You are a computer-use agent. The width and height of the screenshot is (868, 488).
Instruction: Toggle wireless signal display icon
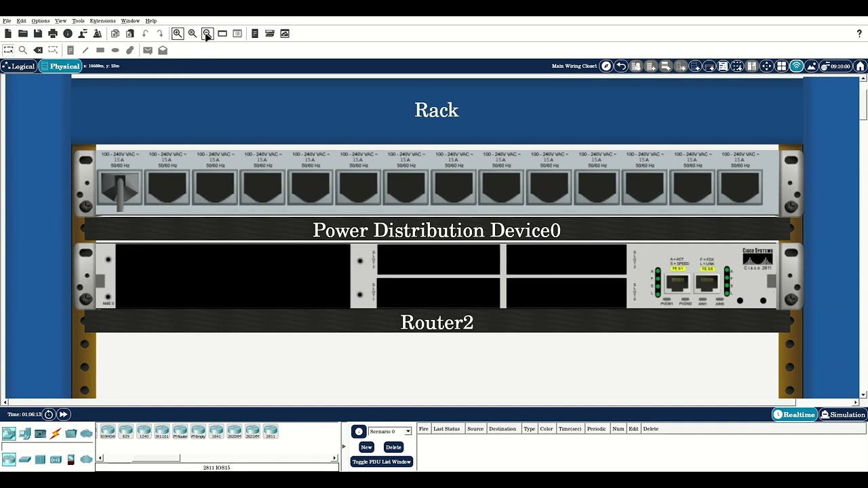tap(796, 66)
